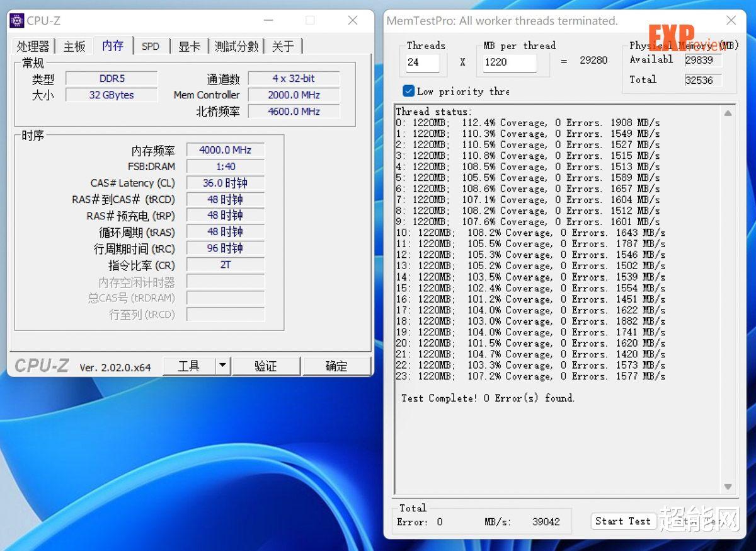Select the SPD tab in CPU-Z
Image resolution: width=756 pixels, height=551 pixels.
click(x=151, y=45)
